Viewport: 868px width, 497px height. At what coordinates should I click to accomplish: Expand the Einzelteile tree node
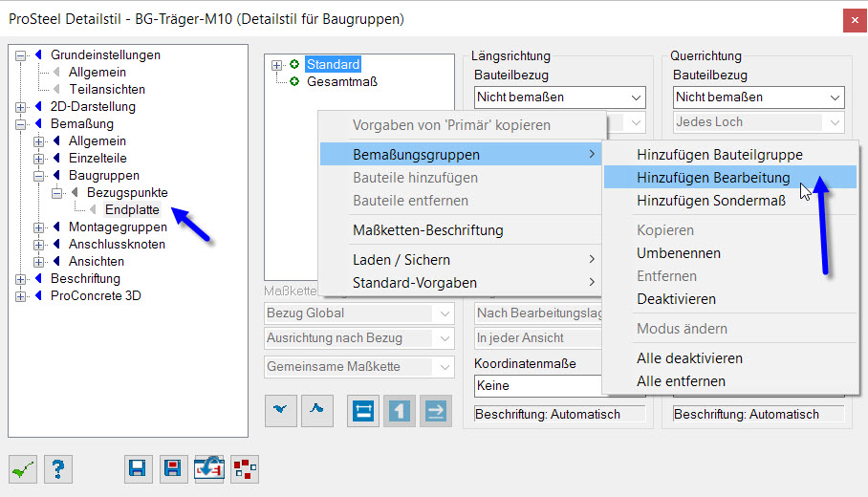(39, 159)
